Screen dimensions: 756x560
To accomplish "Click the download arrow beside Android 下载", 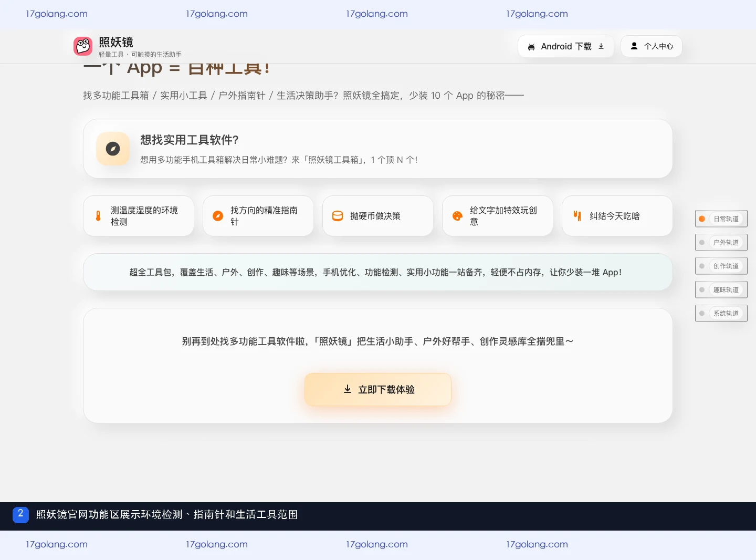I will click(x=601, y=46).
